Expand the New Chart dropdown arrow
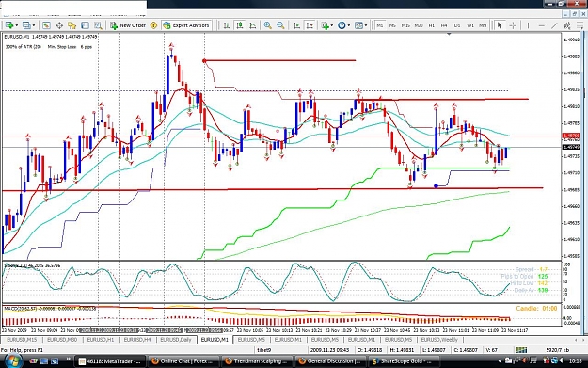This screenshot has width=588, height=368. point(17,25)
